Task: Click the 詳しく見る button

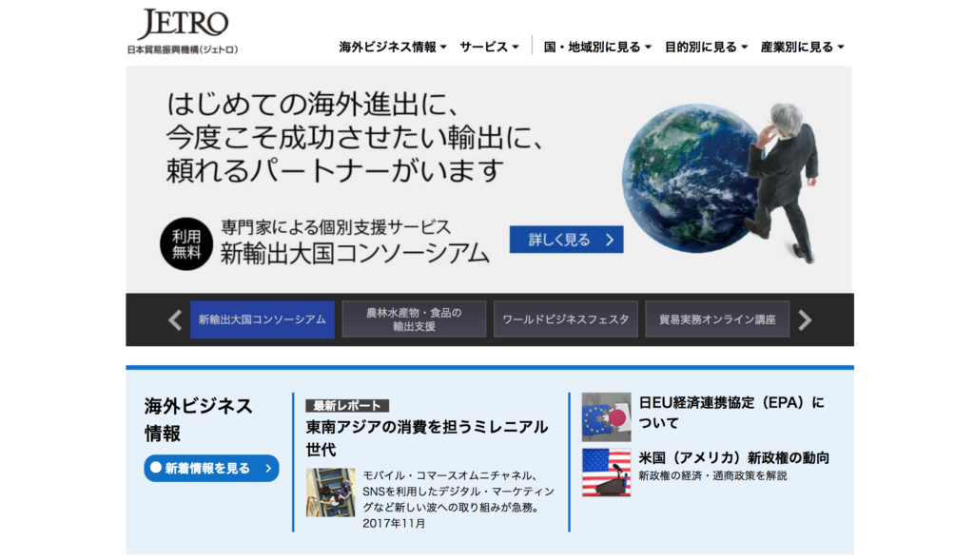Action: (x=567, y=240)
